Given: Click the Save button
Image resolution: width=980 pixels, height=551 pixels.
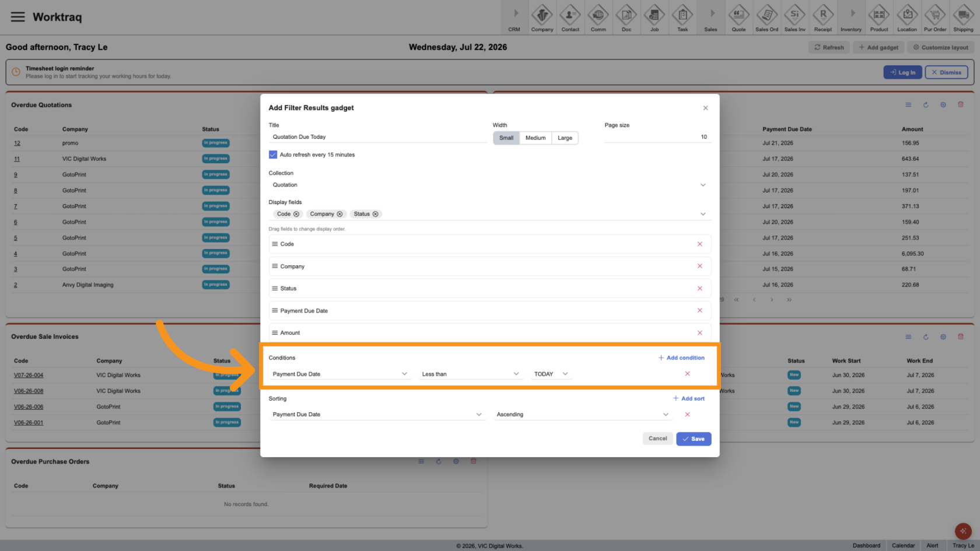Looking at the screenshot, I should (694, 439).
